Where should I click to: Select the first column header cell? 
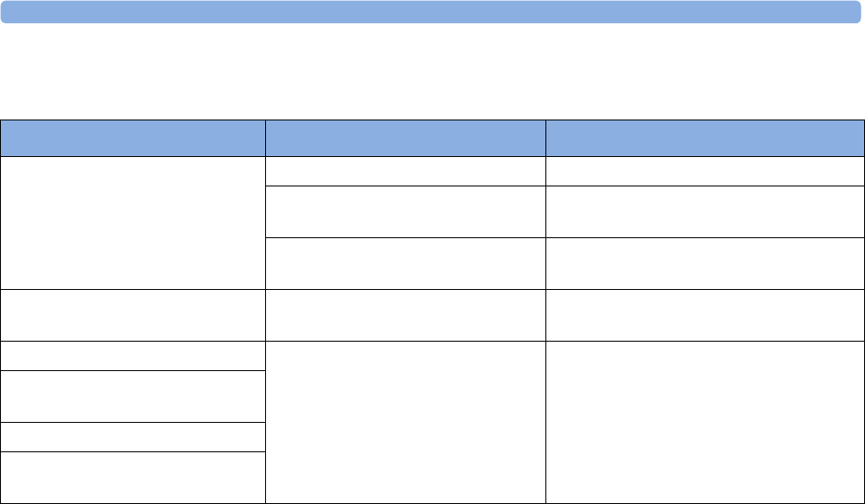click(x=133, y=138)
